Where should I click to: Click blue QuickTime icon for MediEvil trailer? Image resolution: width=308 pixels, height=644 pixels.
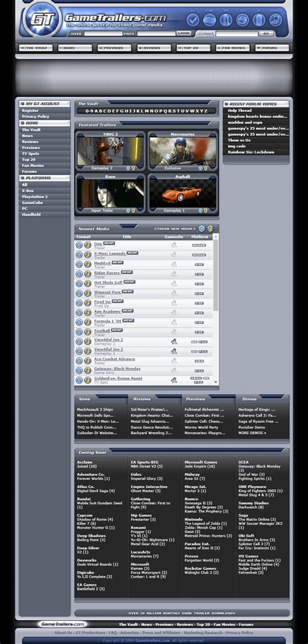coord(79,264)
